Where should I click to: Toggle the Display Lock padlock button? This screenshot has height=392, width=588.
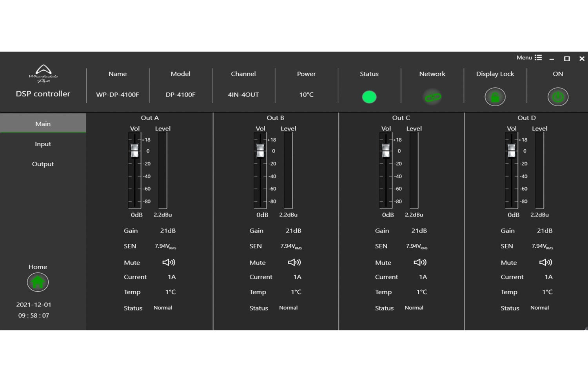[x=495, y=97]
